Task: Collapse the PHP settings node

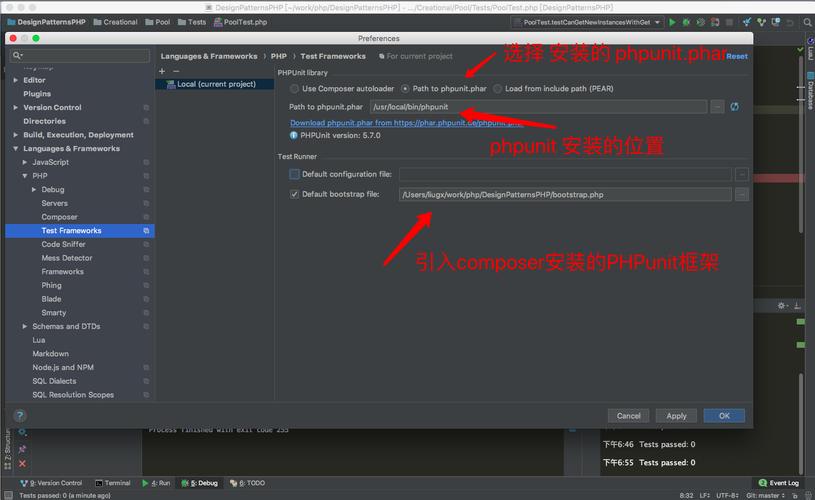Action: point(24,176)
